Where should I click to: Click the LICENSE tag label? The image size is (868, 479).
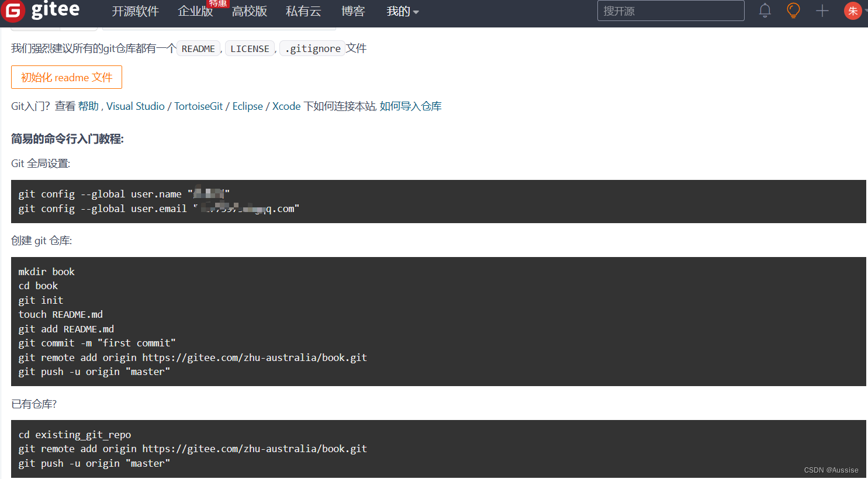(250, 48)
